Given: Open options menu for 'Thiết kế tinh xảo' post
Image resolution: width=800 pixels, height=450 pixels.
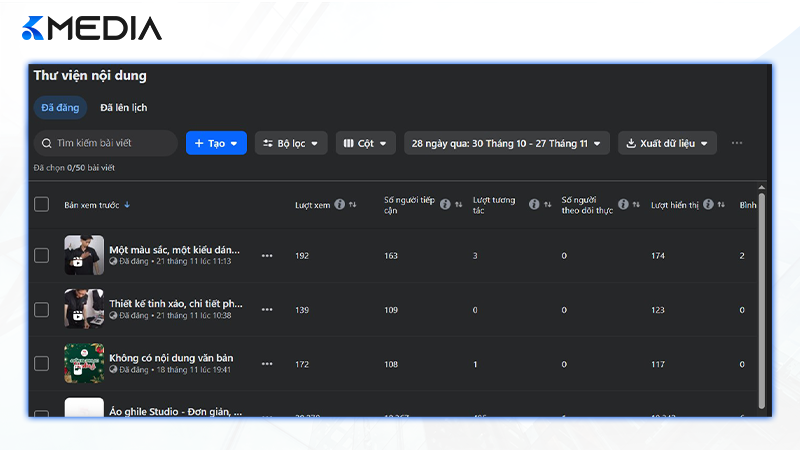Looking at the screenshot, I should pos(267,310).
